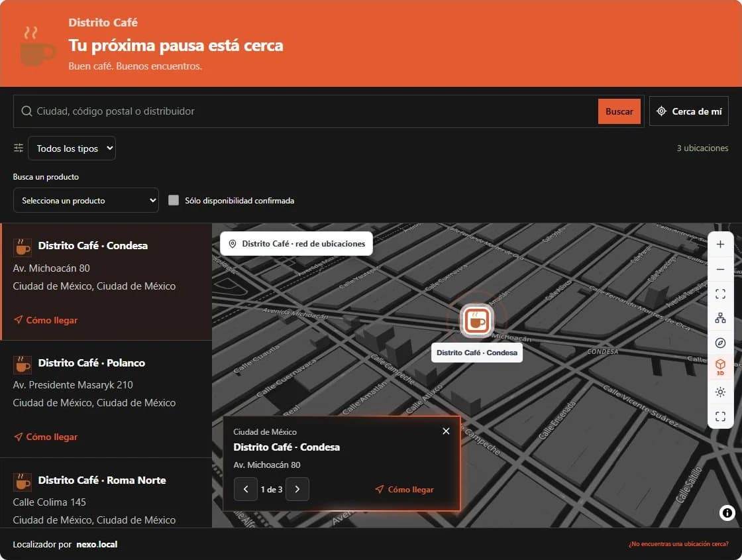Switch map light theme sun icon
This screenshot has width=742, height=560.
(x=720, y=392)
